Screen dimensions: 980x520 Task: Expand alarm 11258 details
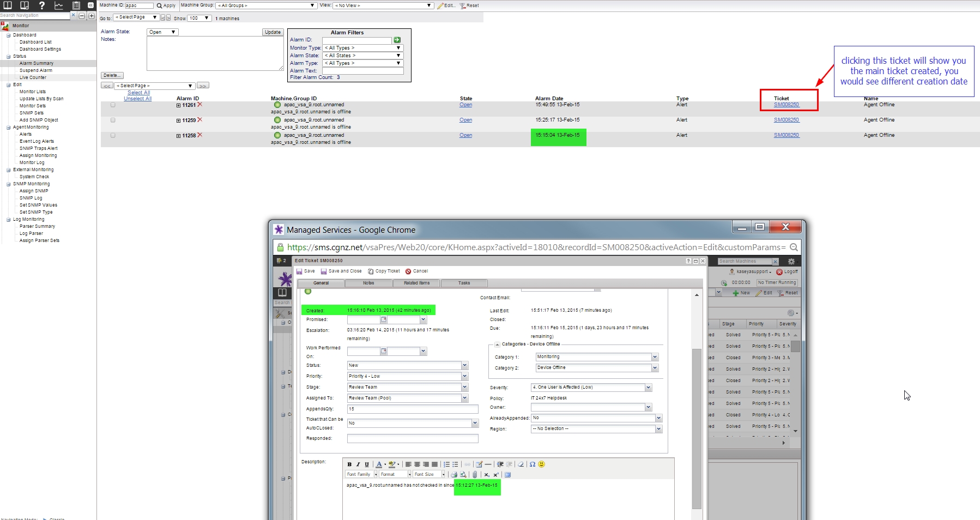(x=178, y=136)
